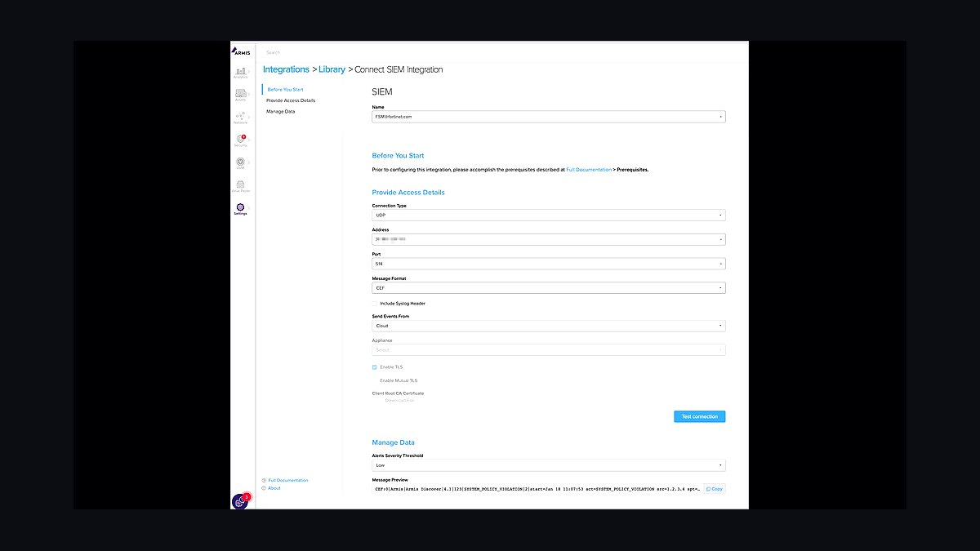The width and height of the screenshot is (980, 551).
Task: Open the Connection Type dropdown
Action: click(549, 216)
